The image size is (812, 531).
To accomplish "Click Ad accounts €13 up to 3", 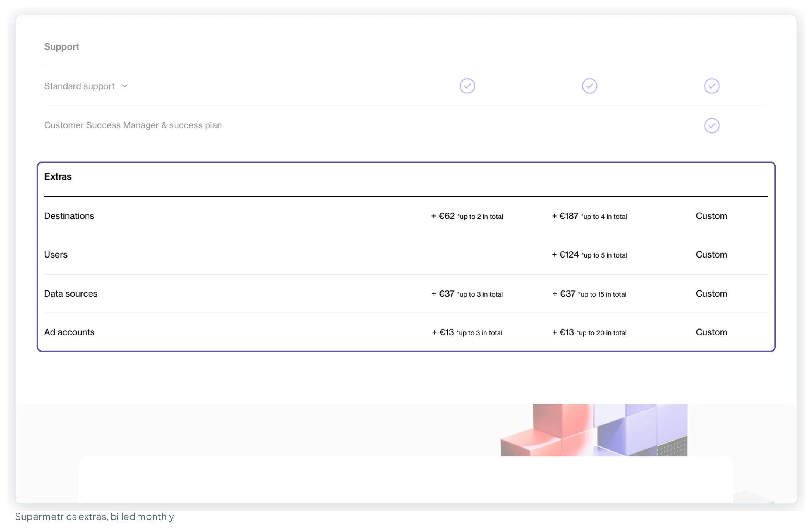I will 467,333.
